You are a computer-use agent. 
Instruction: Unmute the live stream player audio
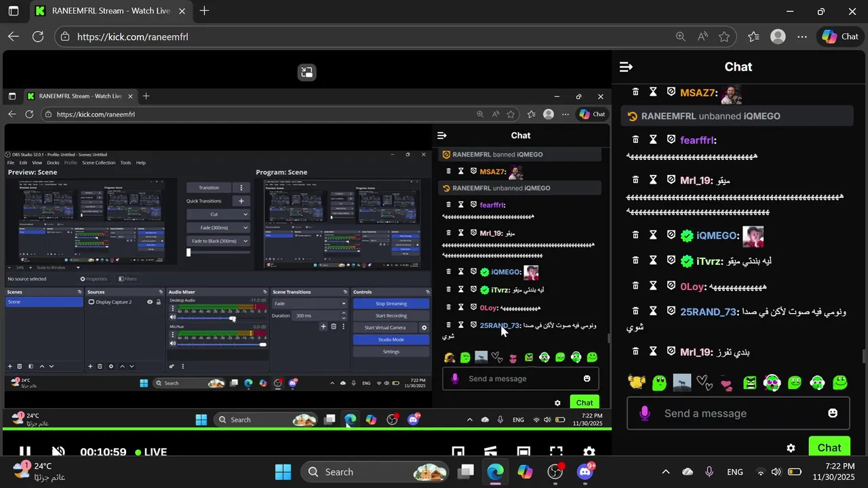pos(58,451)
